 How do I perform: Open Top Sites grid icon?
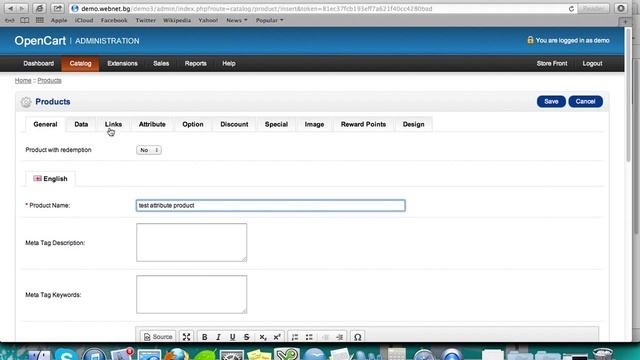click(x=40, y=20)
